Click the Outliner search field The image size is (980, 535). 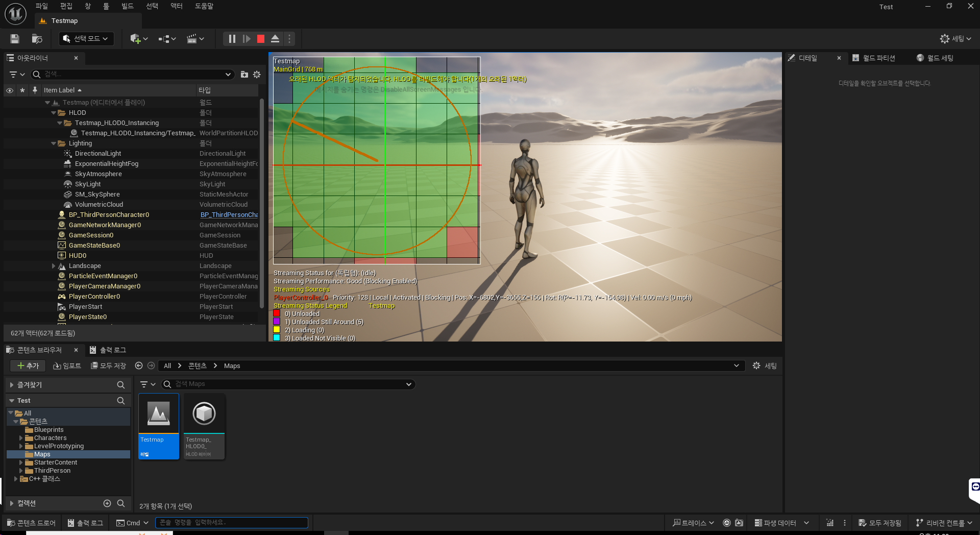(x=133, y=75)
